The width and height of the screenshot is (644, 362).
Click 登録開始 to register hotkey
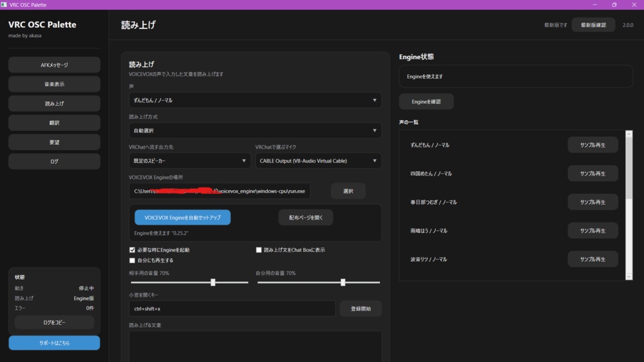pyautogui.click(x=360, y=308)
